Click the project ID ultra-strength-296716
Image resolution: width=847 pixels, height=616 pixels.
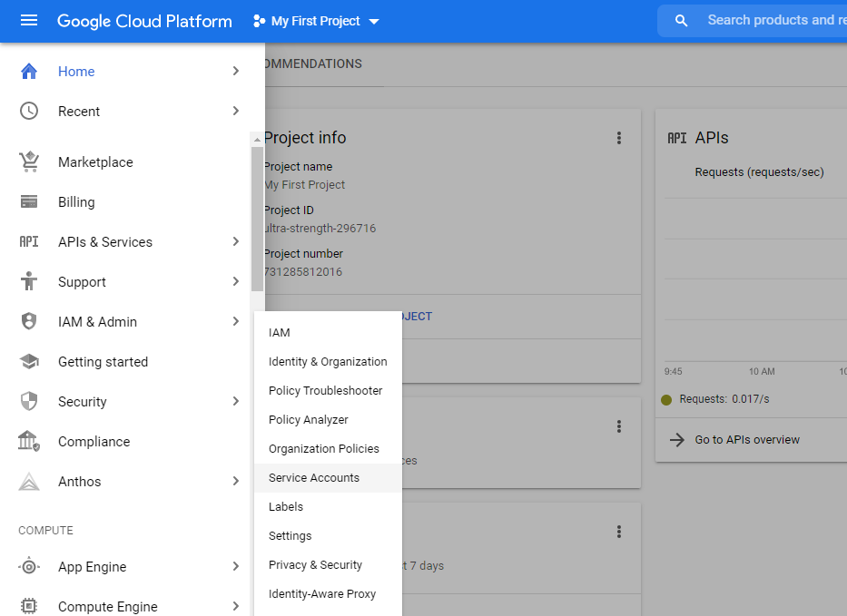320,229
